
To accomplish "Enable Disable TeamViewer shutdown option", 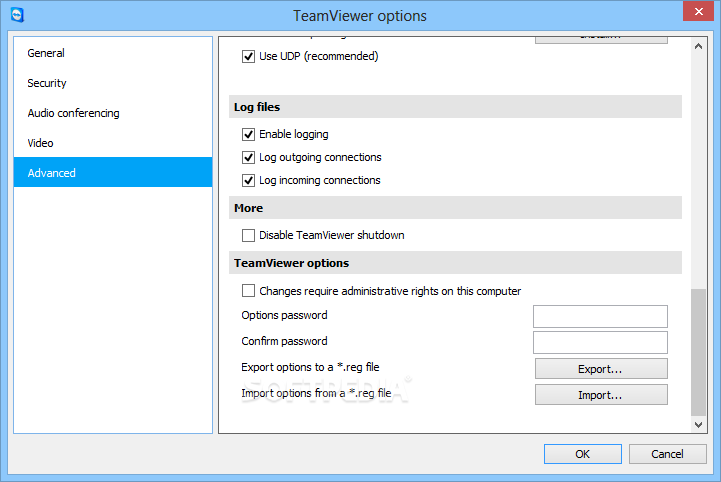I will coord(248,235).
